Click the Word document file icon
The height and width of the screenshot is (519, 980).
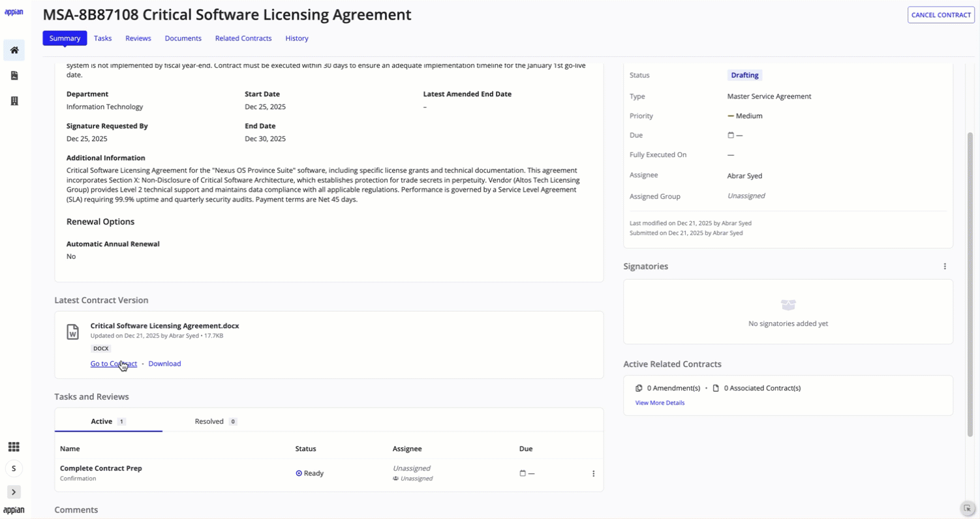click(x=73, y=332)
